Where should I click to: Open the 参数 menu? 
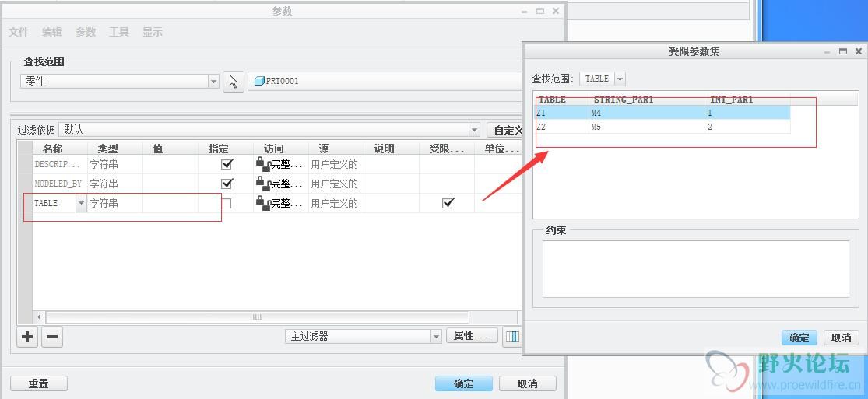coord(86,32)
